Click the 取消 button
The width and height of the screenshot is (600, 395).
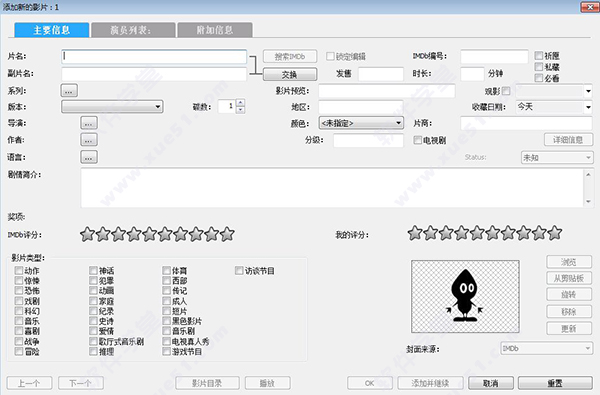pyautogui.click(x=491, y=383)
